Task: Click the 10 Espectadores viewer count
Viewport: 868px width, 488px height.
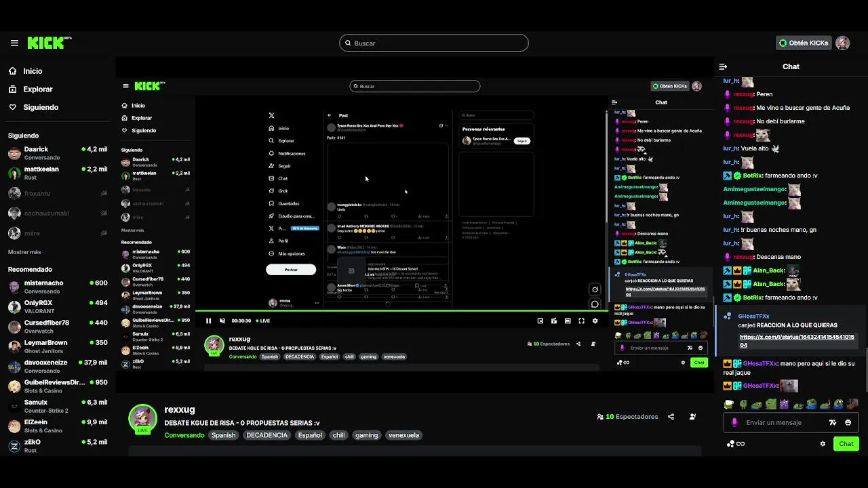Action: pos(627,417)
